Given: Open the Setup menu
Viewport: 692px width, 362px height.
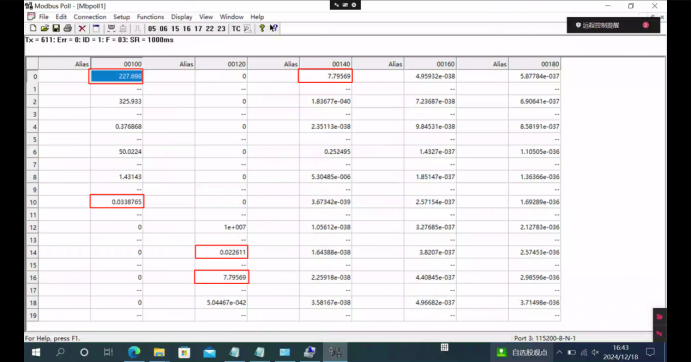Looking at the screenshot, I should click(x=121, y=17).
